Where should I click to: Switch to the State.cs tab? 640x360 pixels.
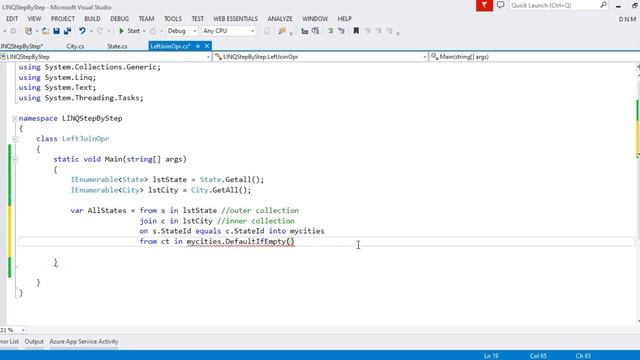tap(117, 46)
